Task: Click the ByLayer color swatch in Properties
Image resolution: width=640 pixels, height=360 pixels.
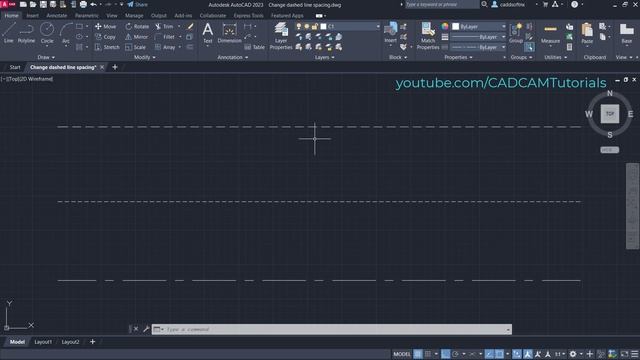Action: (x=456, y=27)
